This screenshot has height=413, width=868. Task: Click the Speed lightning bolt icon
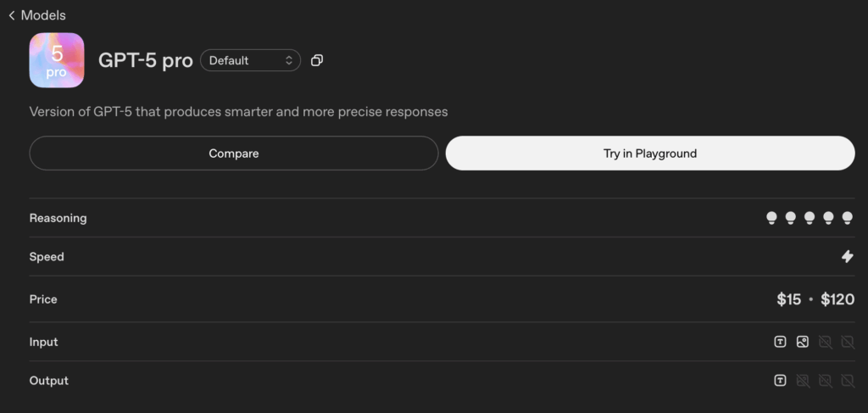tap(848, 257)
